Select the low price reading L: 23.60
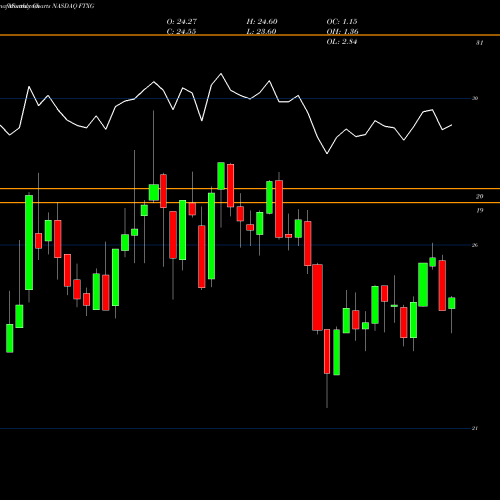 [x=261, y=32]
